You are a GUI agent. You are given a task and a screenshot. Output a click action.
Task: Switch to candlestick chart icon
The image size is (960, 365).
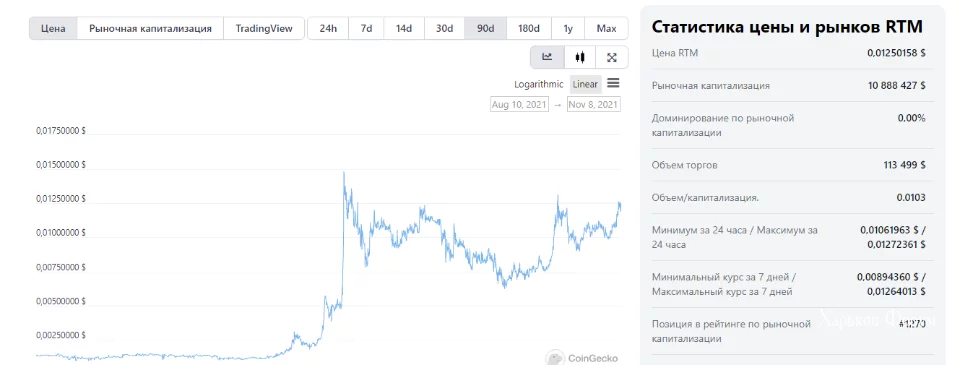coord(580,57)
